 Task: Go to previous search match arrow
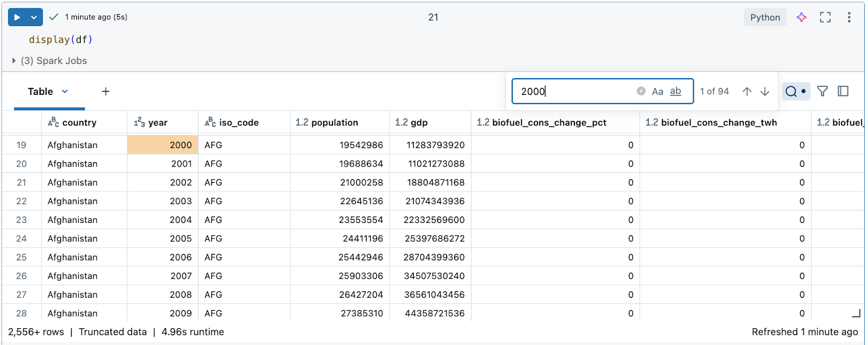click(x=747, y=92)
